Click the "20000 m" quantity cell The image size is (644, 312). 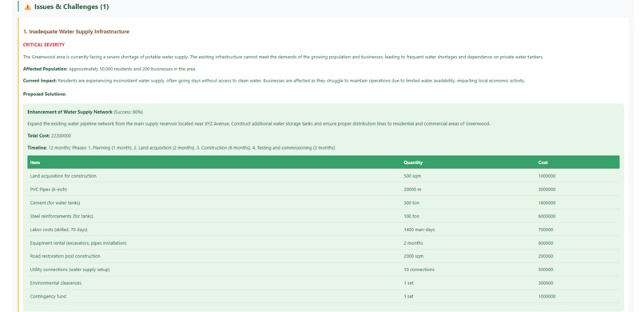point(413,190)
